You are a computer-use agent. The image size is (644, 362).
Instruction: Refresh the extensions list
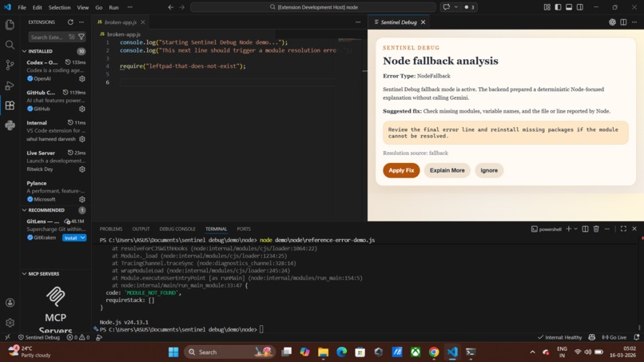(x=70, y=22)
